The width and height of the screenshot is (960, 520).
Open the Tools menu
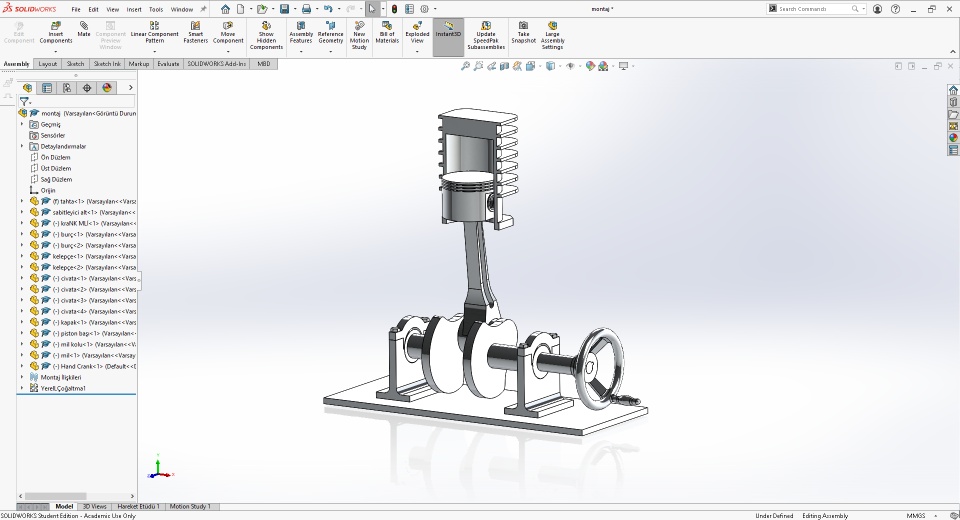[156, 9]
